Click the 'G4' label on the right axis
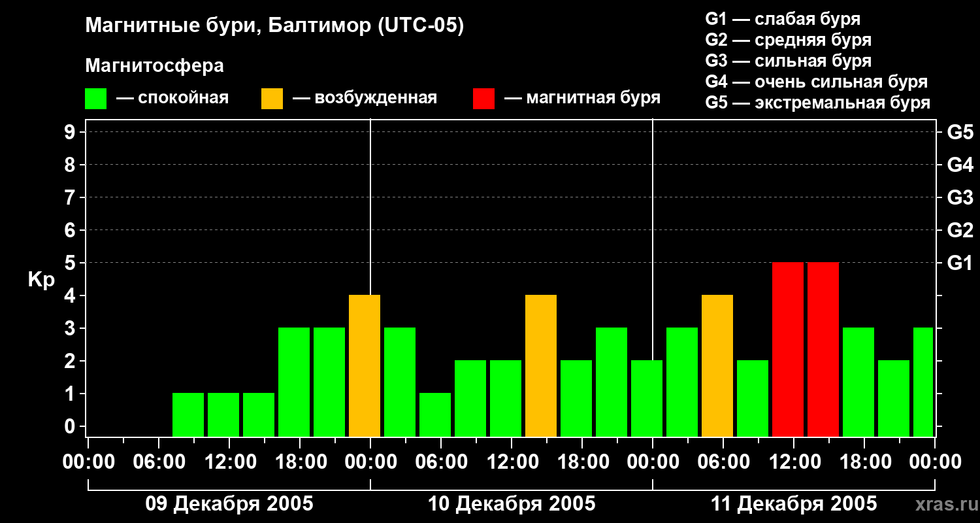Screen dimensions: 980x523 click(x=960, y=165)
